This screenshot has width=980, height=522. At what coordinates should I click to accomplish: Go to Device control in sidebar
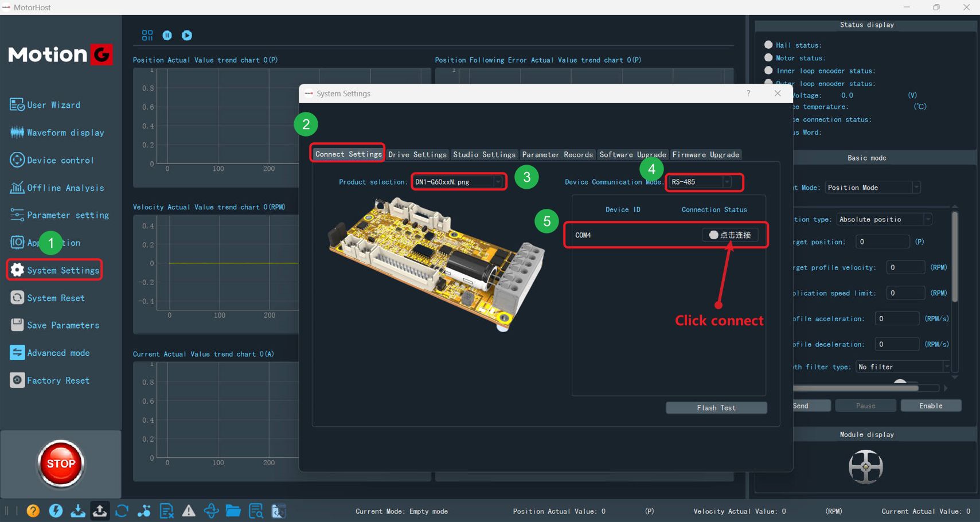[x=52, y=160]
